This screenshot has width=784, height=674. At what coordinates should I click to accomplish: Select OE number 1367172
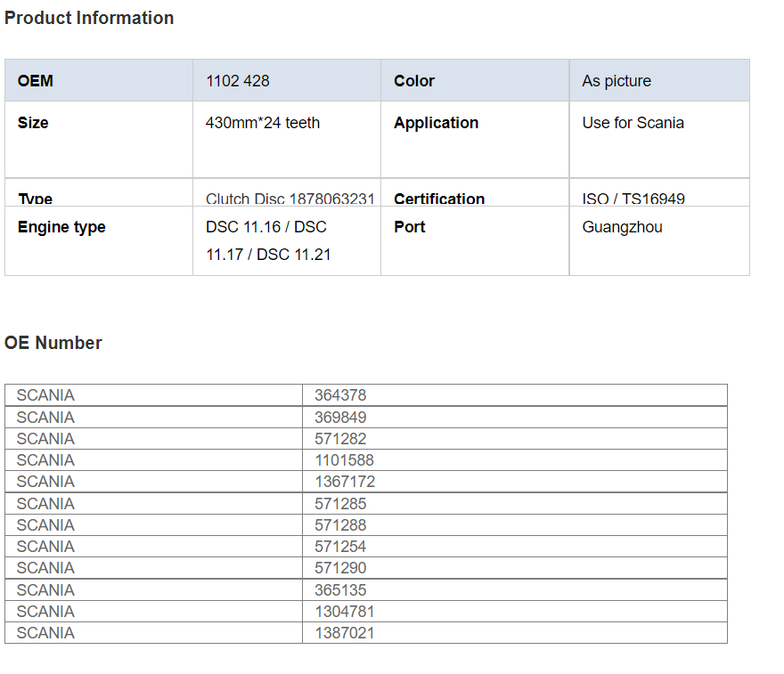pyautogui.click(x=345, y=482)
